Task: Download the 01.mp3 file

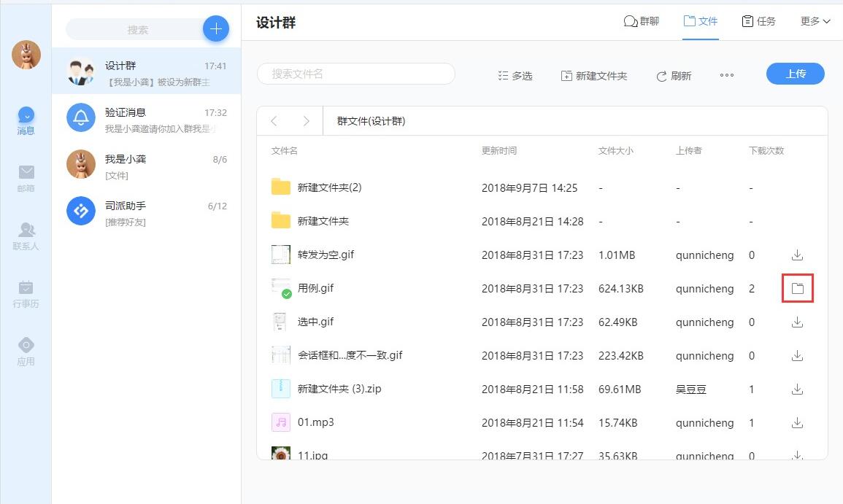Action: (797, 422)
